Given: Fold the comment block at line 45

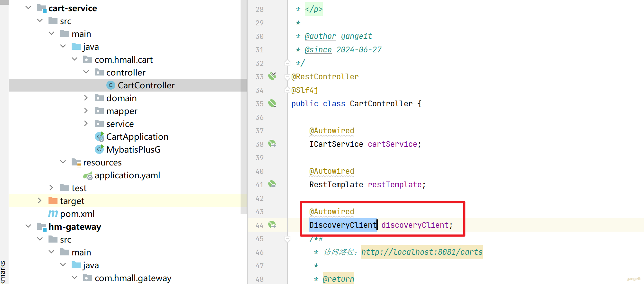Looking at the screenshot, I should click(287, 239).
